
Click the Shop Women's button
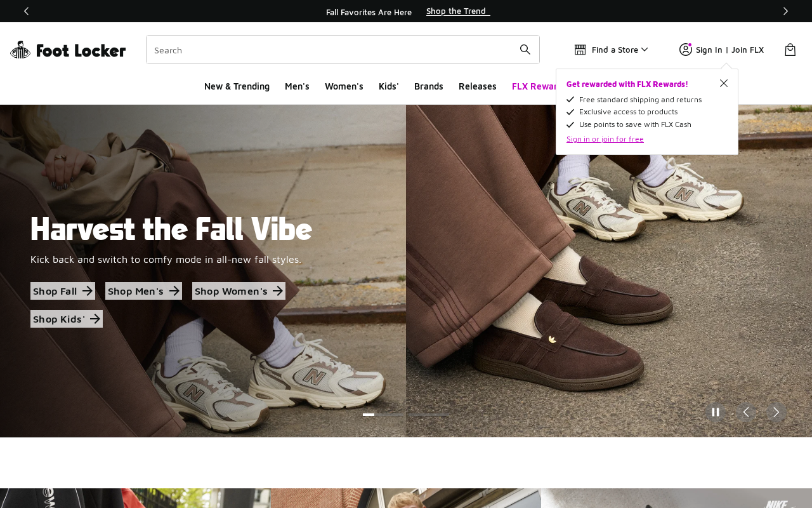(x=239, y=291)
